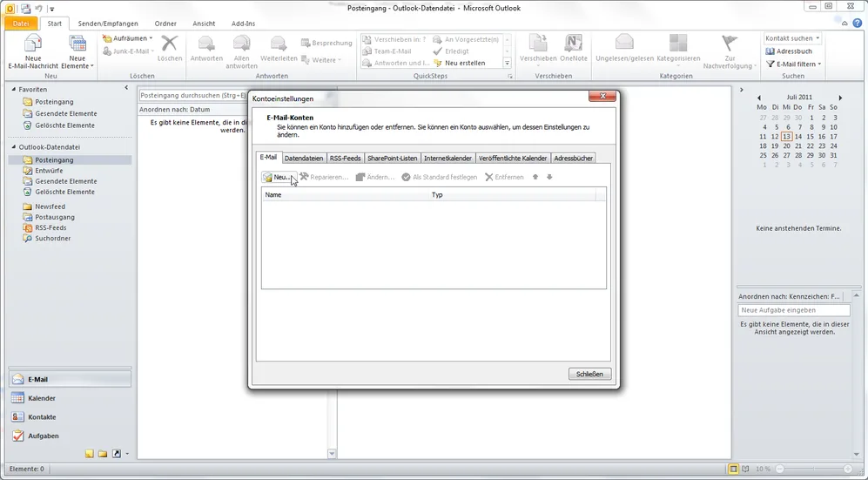The width and height of the screenshot is (868, 480).
Task: Open the Verknüpfungen shortcut icon
Action: click(117, 454)
